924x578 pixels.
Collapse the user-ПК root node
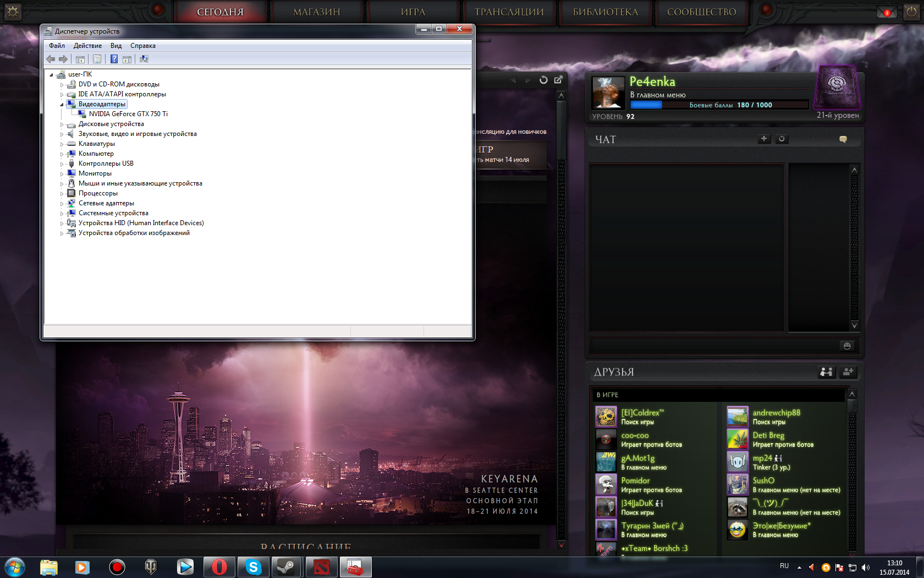51,74
